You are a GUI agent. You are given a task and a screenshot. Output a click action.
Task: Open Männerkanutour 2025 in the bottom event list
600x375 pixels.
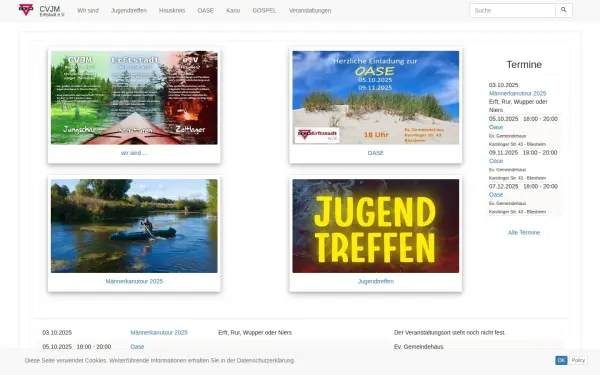pyautogui.click(x=159, y=333)
